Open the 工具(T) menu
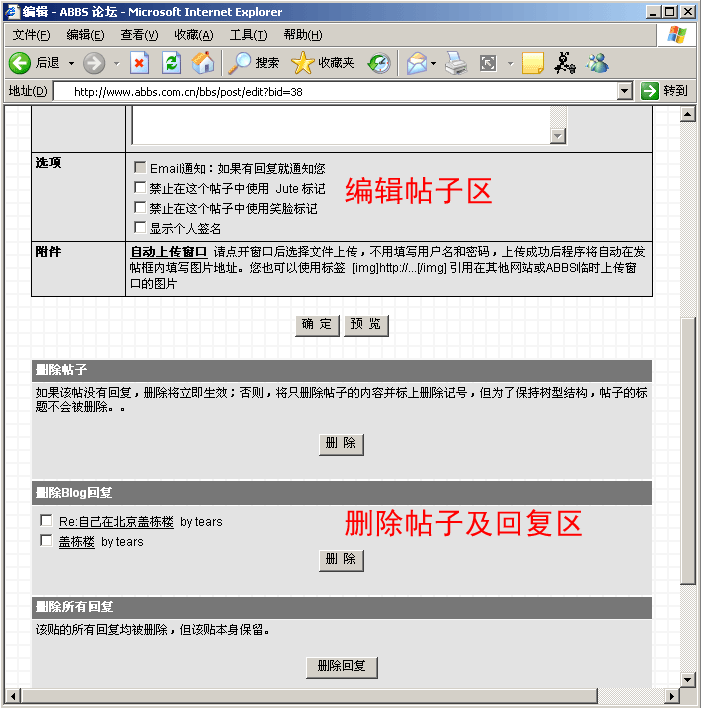Screen dimensions: 701x708 248,35
